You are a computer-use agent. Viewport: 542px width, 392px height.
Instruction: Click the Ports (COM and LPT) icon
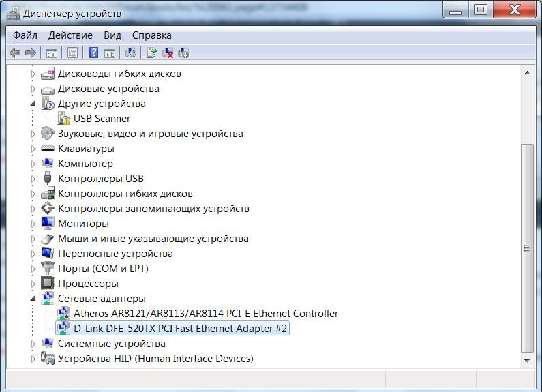[47, 268]
